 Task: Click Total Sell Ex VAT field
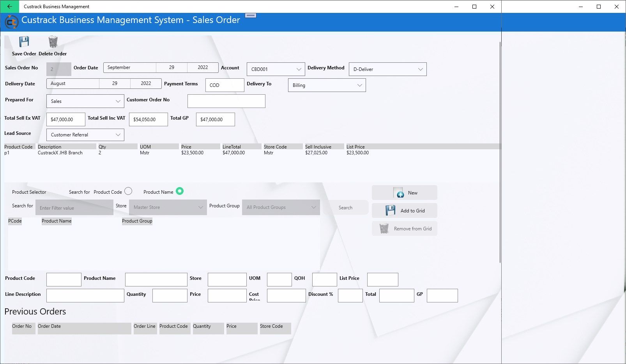[66, 119]
